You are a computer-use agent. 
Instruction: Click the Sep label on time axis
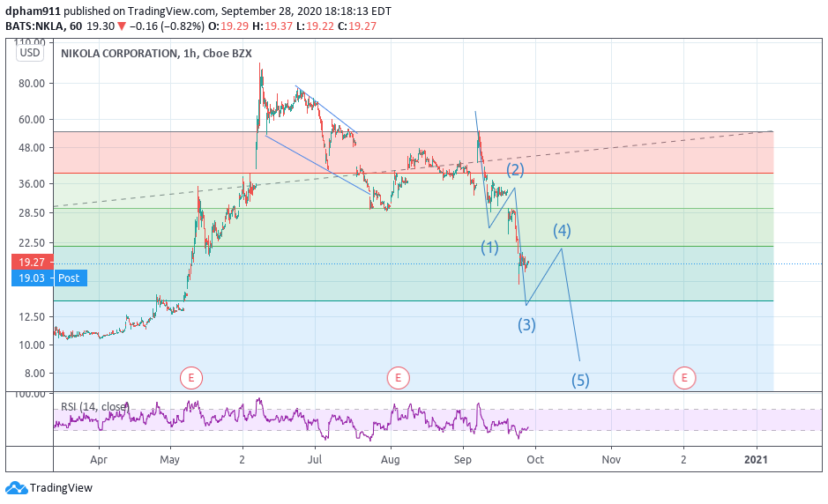coord(463,460)
